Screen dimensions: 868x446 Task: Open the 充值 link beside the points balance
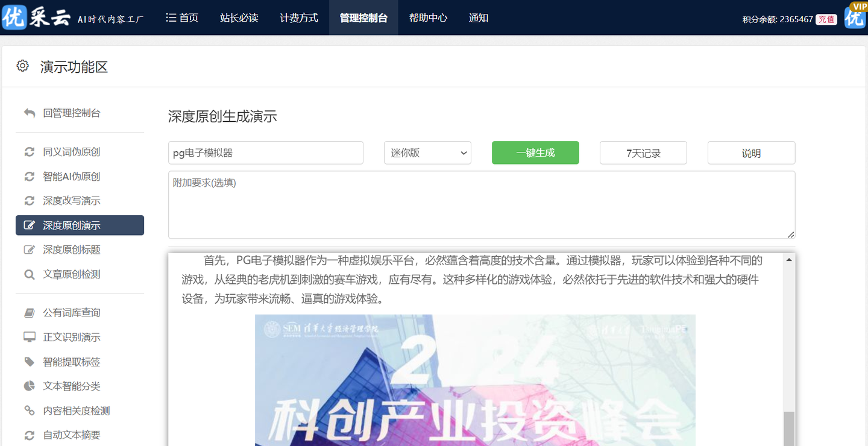[x=826, y=19]
